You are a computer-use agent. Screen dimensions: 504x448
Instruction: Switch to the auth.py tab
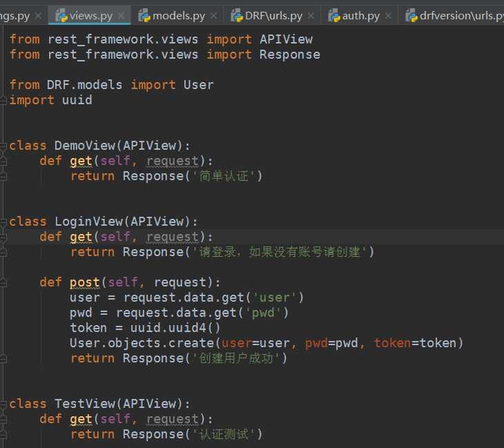coord(361,16)
